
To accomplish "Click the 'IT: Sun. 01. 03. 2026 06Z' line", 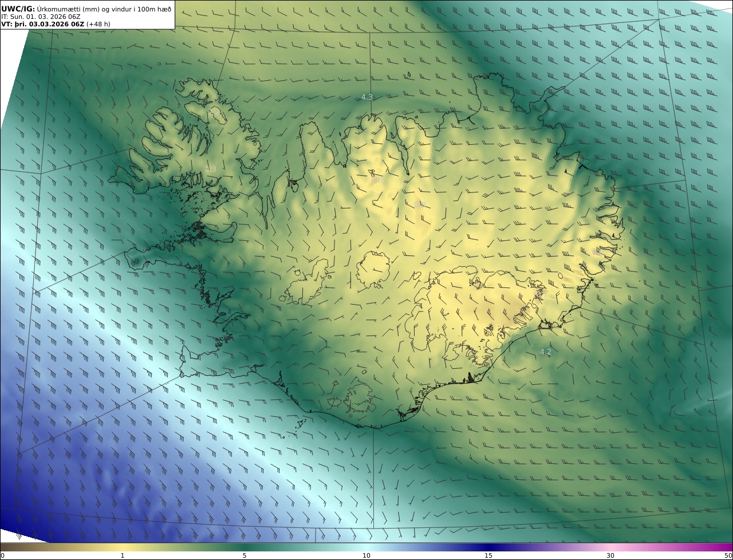I will point(41,17).
